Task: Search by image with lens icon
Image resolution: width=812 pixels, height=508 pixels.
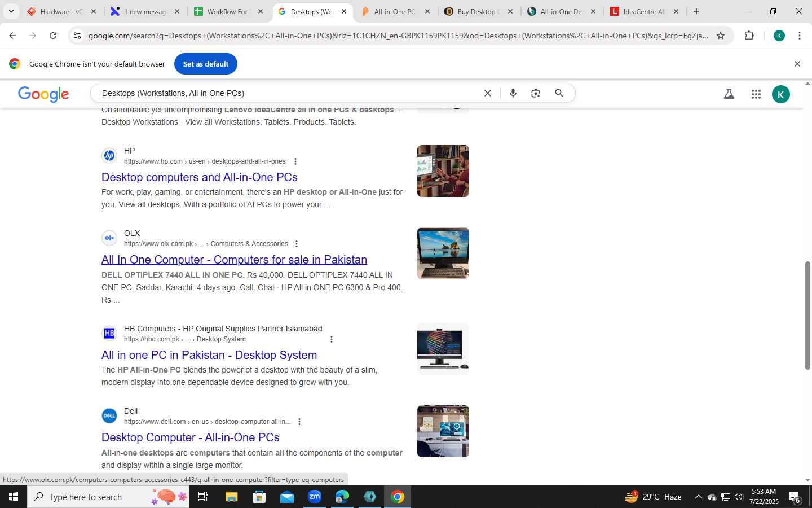Action: 536,93
